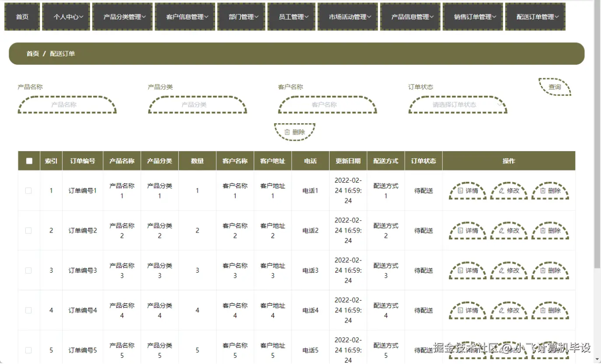The image size is (601, 364).
Task: Expand the 个人中心 menu
Action: pyautogui.click(x=66, y=17)
